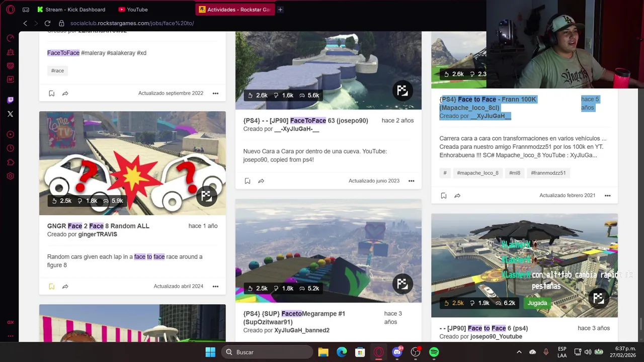Expand hidden system tray icons chevron
Screen dimensions: 644x362
519,352
